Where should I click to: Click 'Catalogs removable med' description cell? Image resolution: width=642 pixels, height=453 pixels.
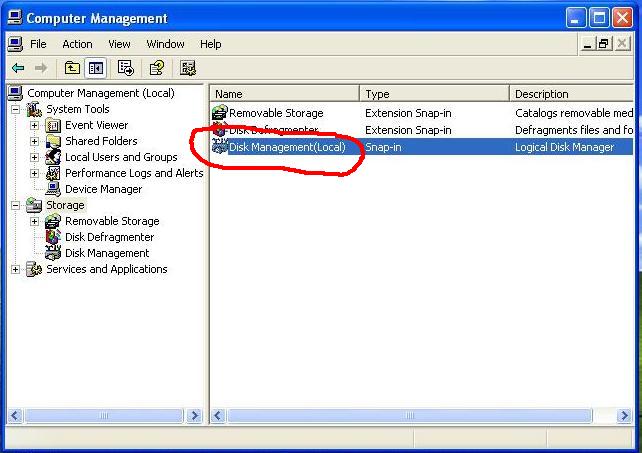pyautogui.click(x=574, y=113)
